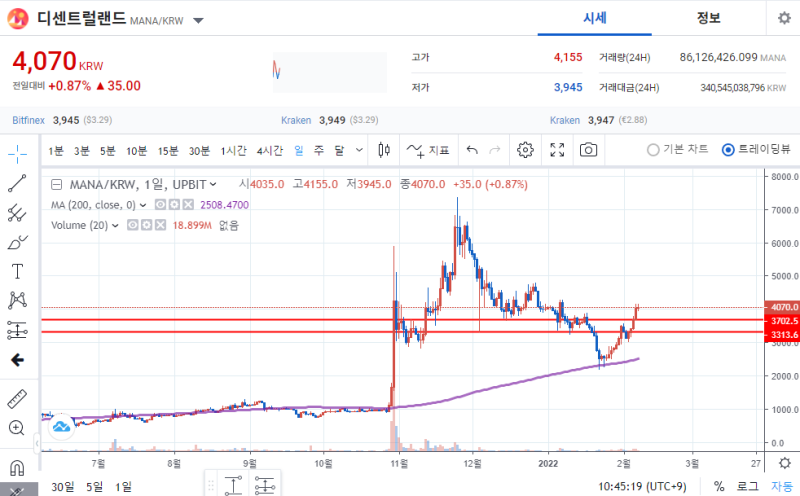Toggle the magnet snap mode

tap(17, 467)
